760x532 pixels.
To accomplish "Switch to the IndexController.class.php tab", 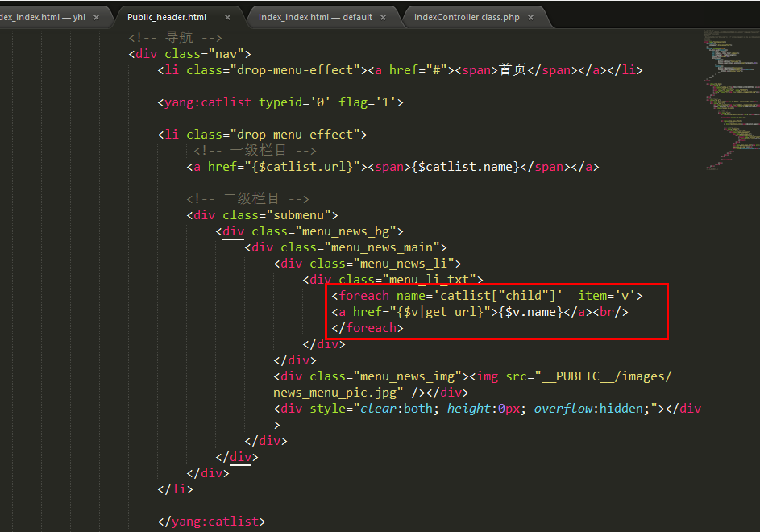I will (x=466, y=17).
